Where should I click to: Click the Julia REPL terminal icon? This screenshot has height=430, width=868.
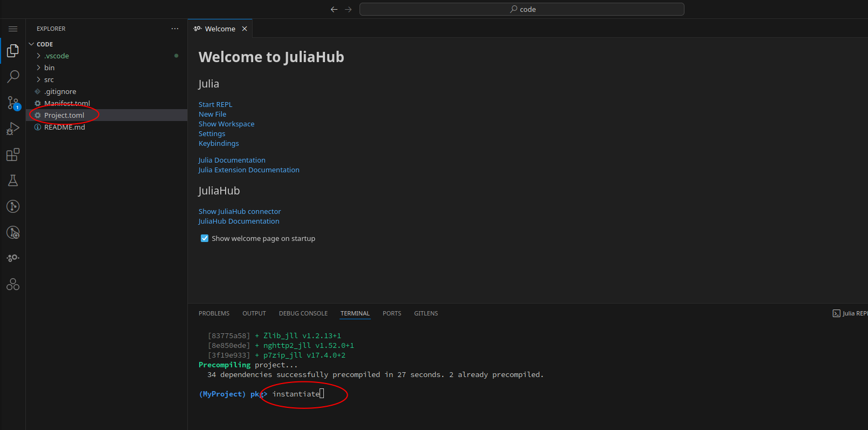pos(836,313)
